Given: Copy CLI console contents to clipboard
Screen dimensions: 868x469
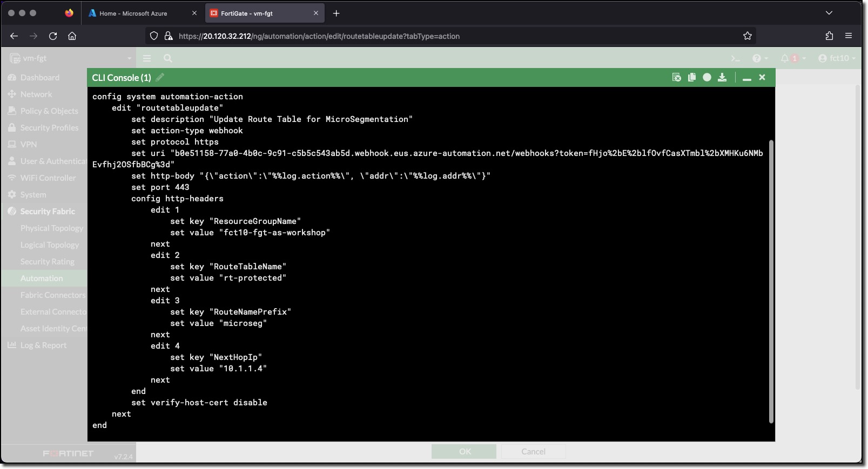Looking at the screenshot, I should pos(691,78).
